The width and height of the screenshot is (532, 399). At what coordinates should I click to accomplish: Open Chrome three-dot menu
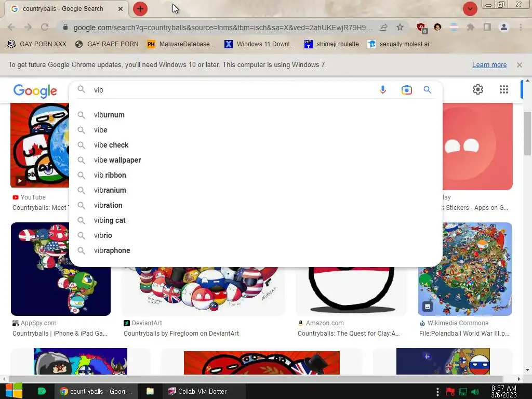[521, 27]
